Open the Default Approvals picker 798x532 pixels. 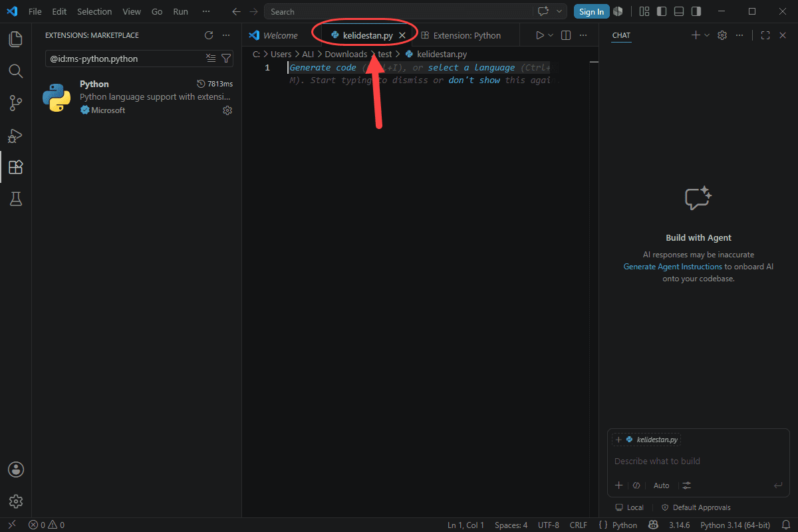point(696,507)
